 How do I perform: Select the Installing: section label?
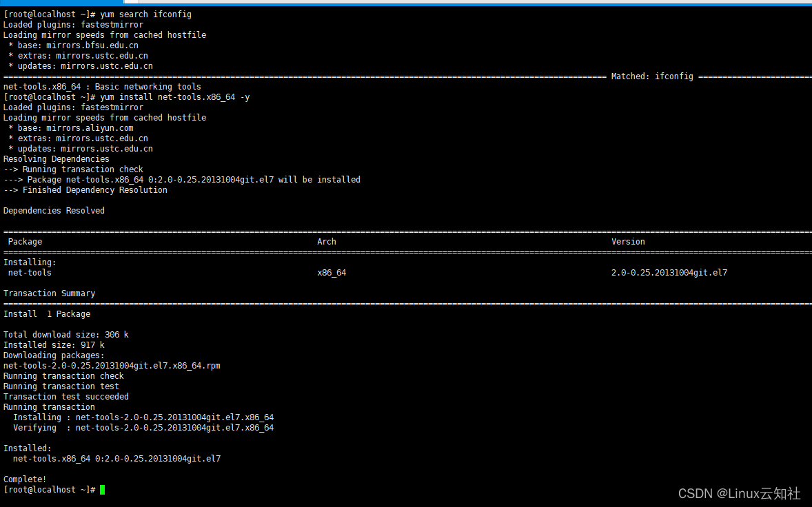(28, 262)
